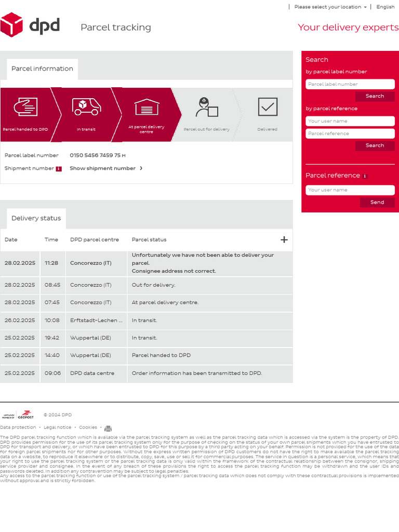Click the Parcel handed to DPD status row

(x=147, y=355)
